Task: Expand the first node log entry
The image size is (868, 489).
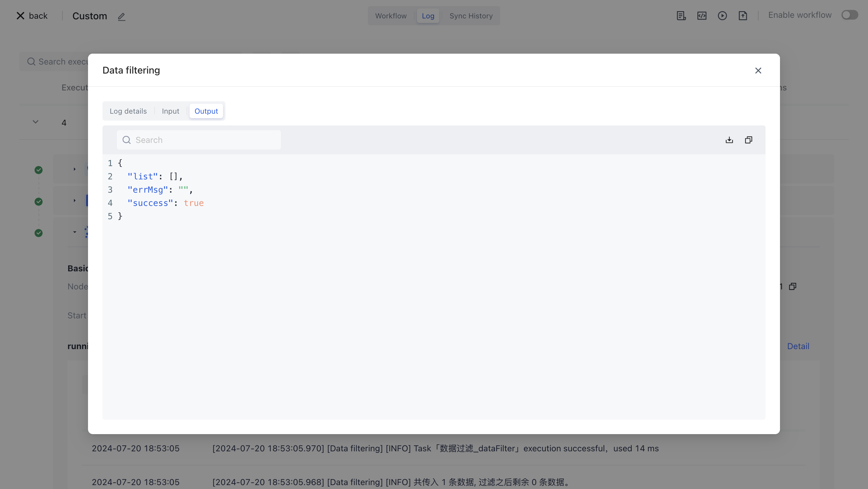Action: click(x=74, y=169)
